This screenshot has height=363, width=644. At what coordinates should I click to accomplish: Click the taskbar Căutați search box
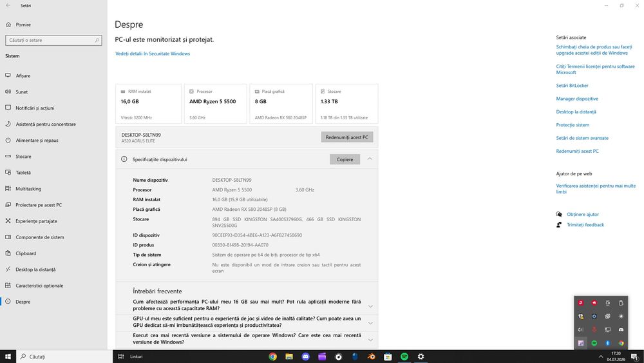(64, 357)
